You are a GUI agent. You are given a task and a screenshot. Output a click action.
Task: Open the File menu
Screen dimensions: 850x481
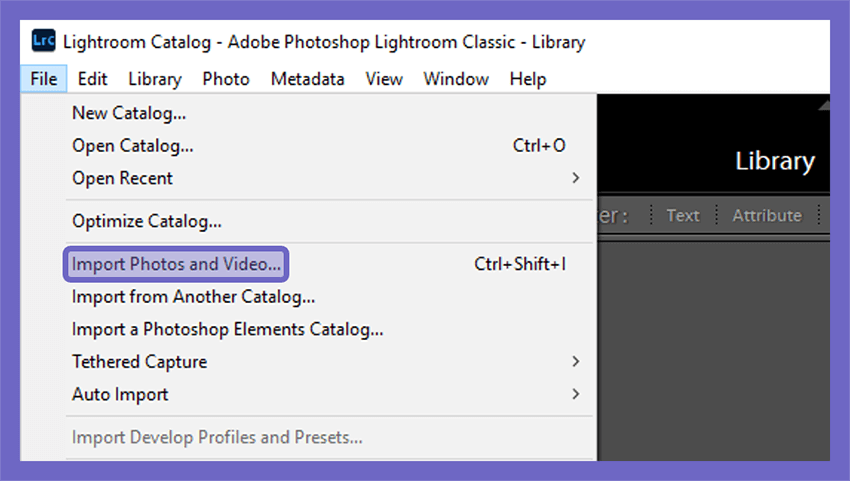pyautogui.click(x=44, y=79)
